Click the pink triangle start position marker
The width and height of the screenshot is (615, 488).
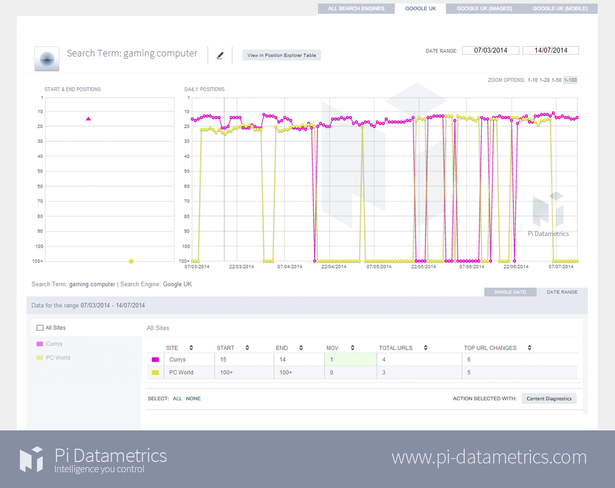pyautogui.click(x=88, y=118)
